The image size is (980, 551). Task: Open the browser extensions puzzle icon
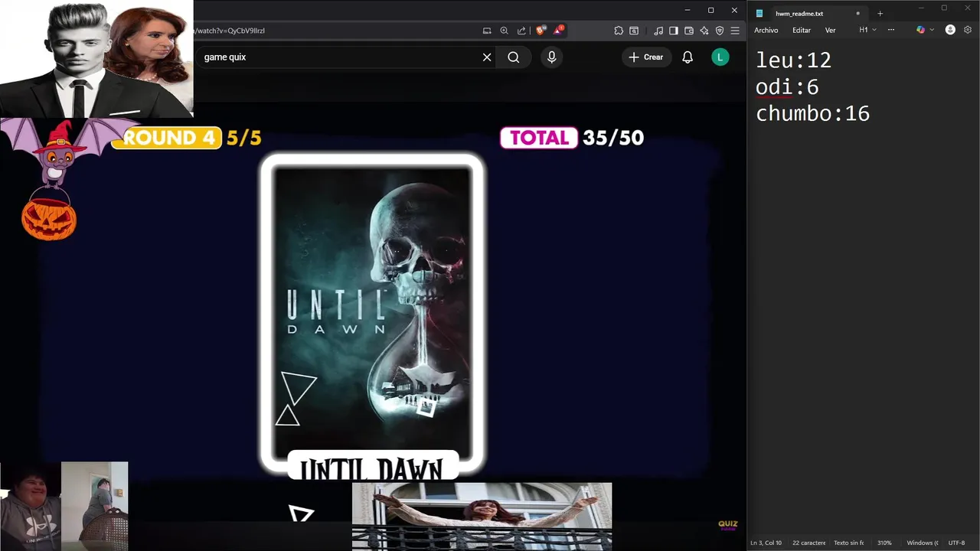[x=619, y=31]
